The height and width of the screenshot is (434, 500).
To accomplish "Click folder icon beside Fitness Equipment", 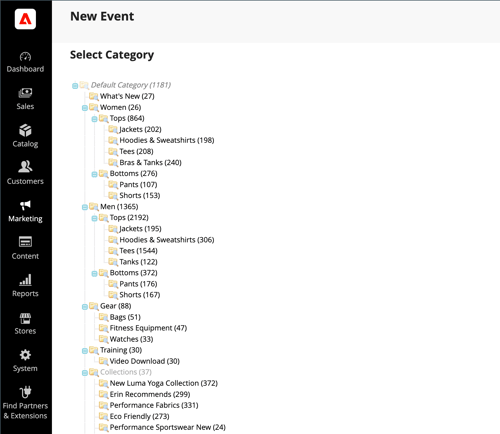I will click(104, 328).
